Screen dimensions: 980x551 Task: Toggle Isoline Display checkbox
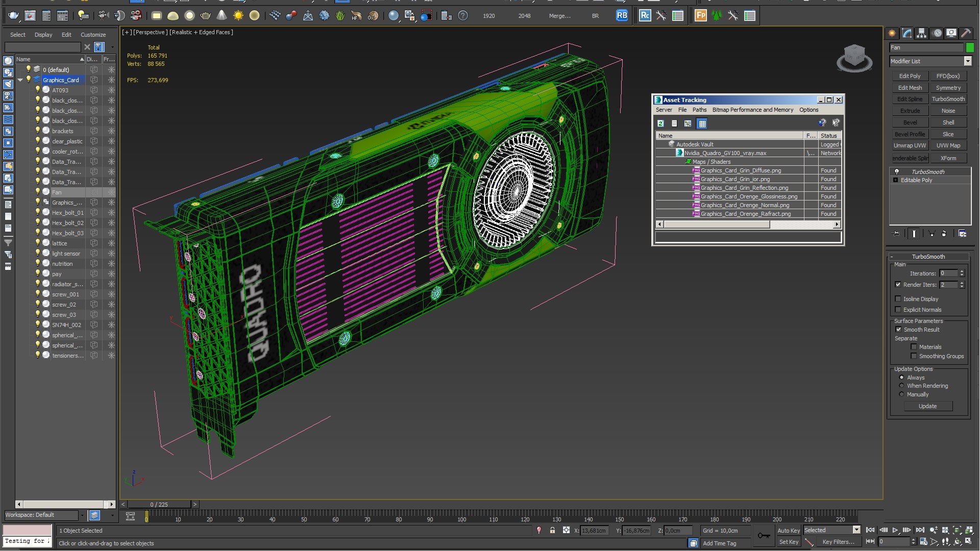tap(898, 298)
